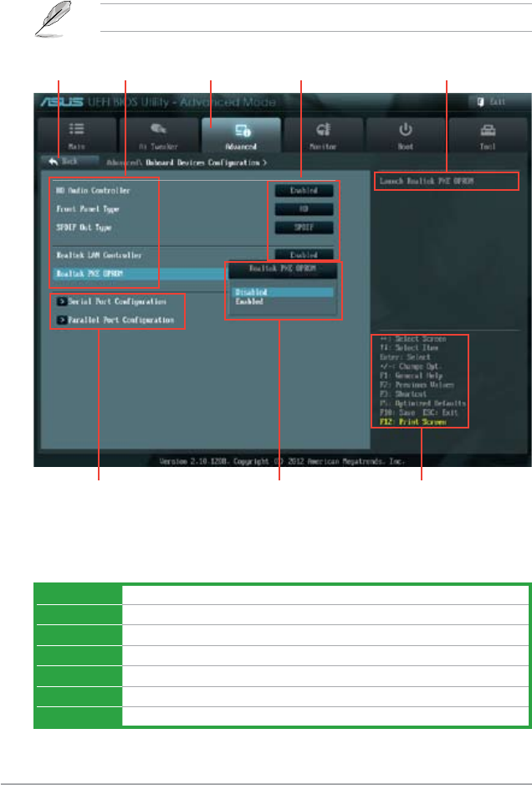Screen dimensions: 532x785
Task: Open the Main tab
Action: pyautogui.click(x=77, y=136)
